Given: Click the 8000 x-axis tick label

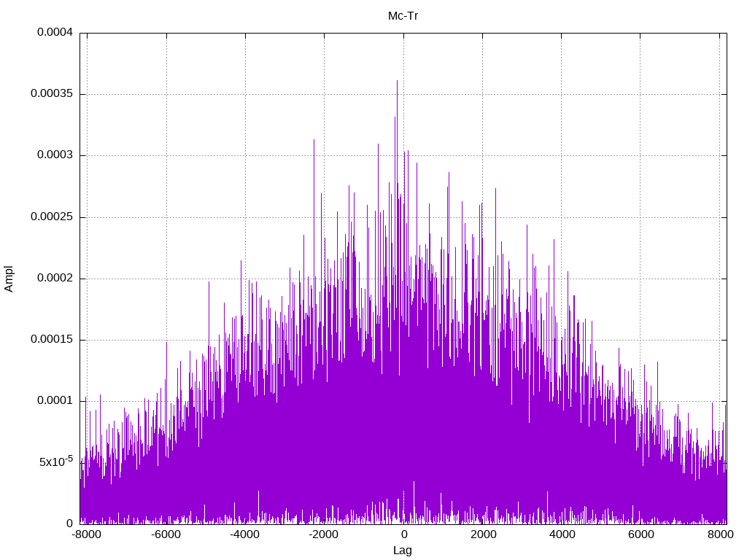Looking at the screenshot, I should pos(719,534).
